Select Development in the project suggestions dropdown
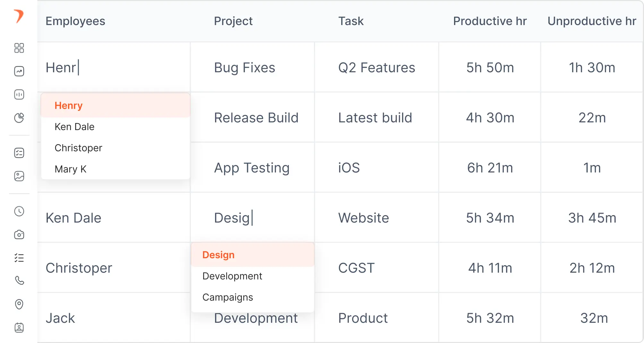644x343 pixels. (x=253, y=276)
